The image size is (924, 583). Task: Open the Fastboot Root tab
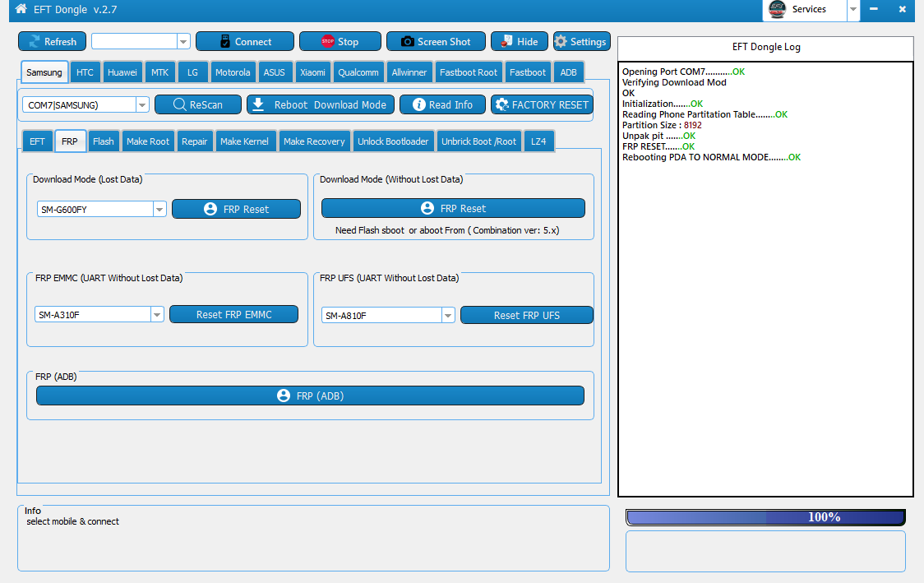point(469,72)
